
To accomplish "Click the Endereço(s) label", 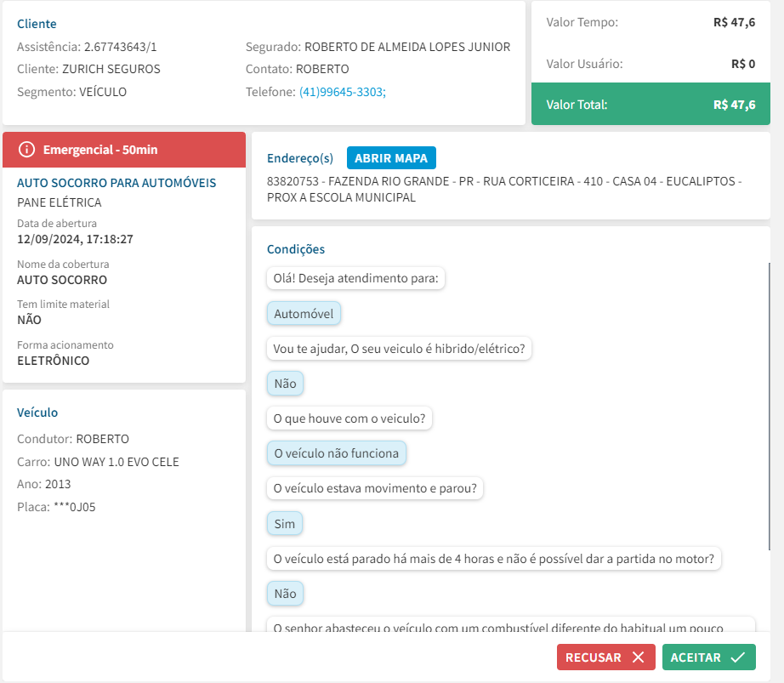I will pos(300,158).
